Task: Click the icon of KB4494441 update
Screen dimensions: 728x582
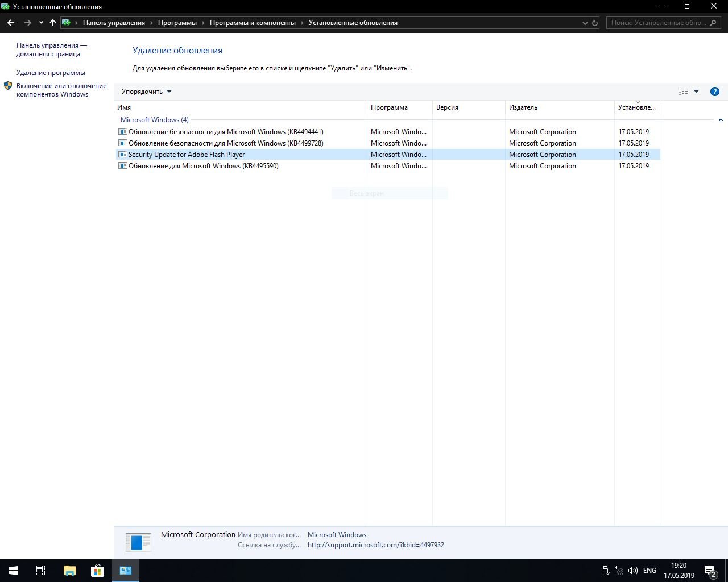Action: point(122,132)
